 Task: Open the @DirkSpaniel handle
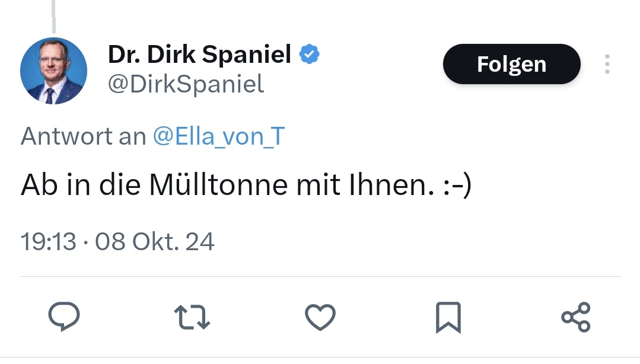186,84
